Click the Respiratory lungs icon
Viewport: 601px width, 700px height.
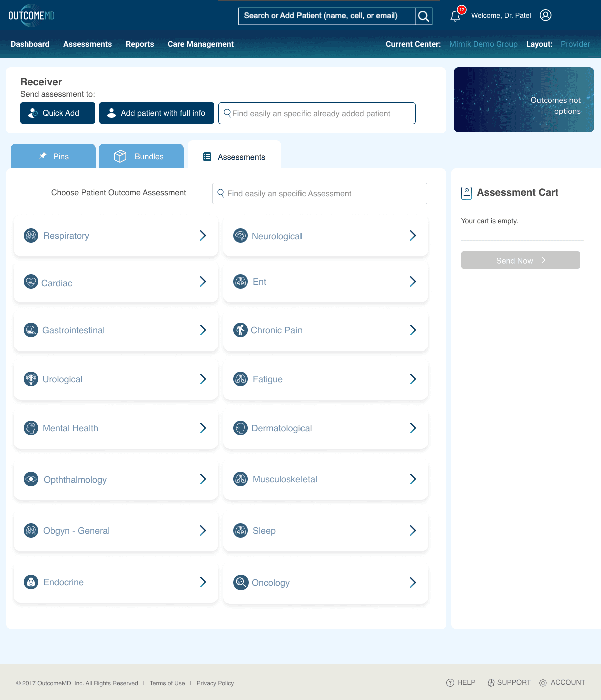click(x=31, y=235)
